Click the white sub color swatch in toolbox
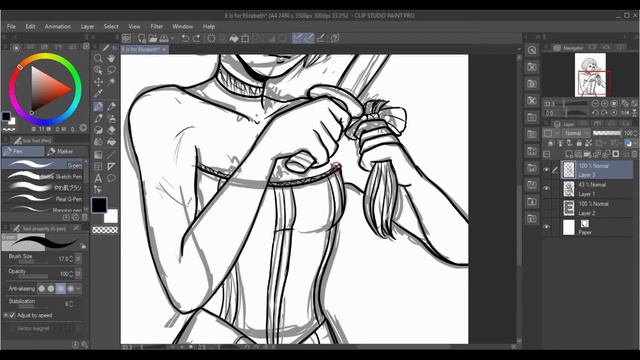This screenshot has height=360, width=640. tap(111, 217)
